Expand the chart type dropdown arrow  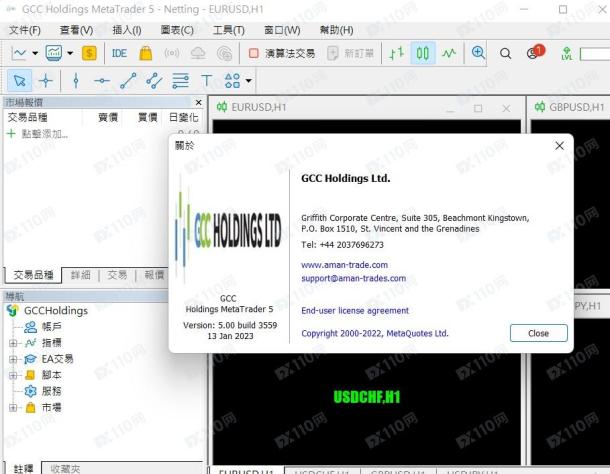[35, 53]
